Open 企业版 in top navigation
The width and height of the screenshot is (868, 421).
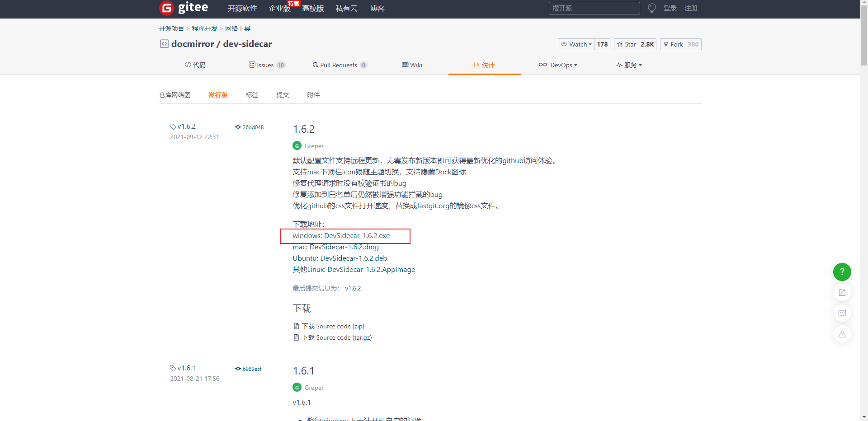(279, 9)
